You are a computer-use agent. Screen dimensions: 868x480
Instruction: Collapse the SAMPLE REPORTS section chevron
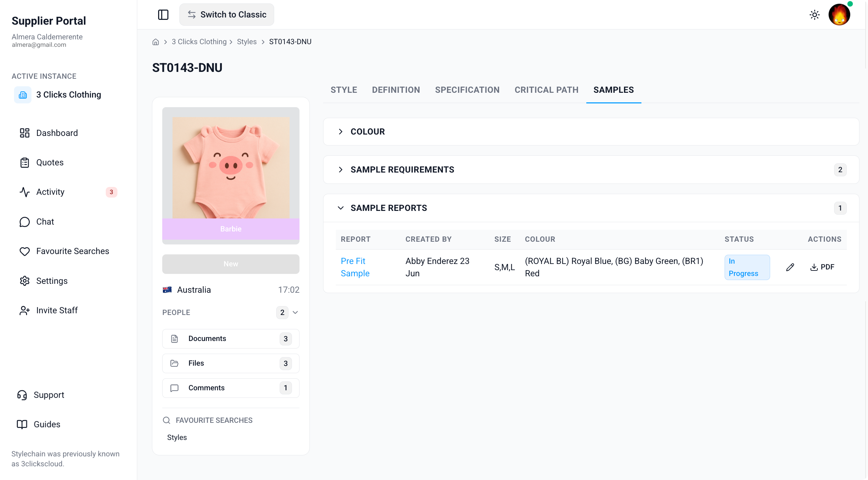pos(341,208)
